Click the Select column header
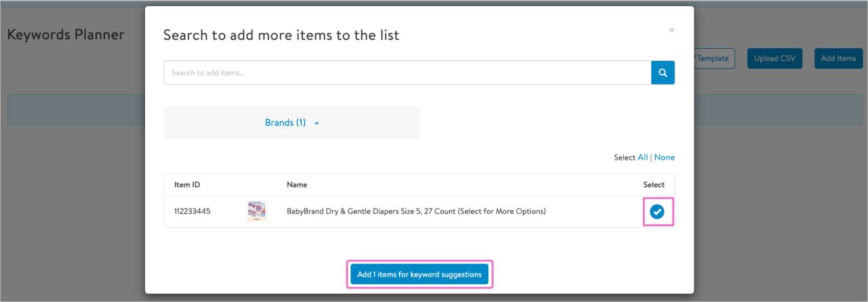The image size is (868, 302). point(654,184)
